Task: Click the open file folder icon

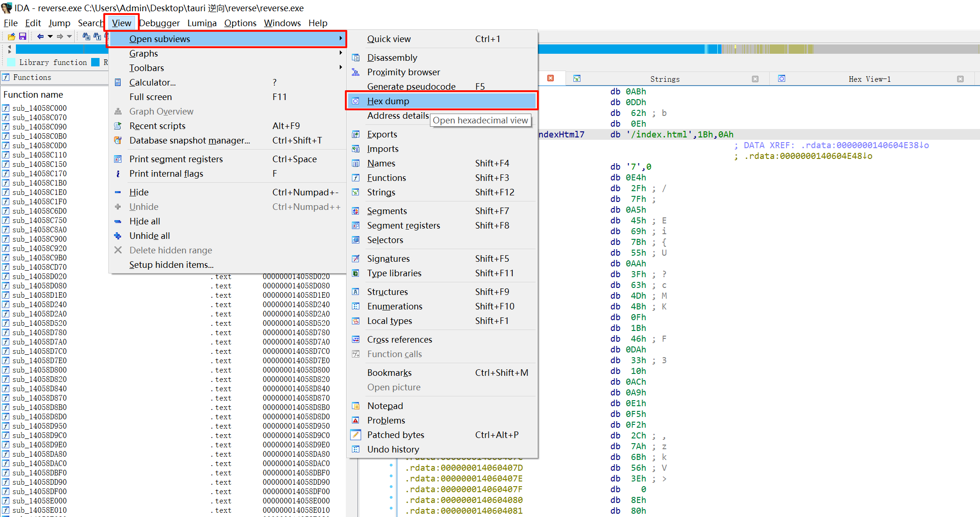Action: (x=12, y=36)
